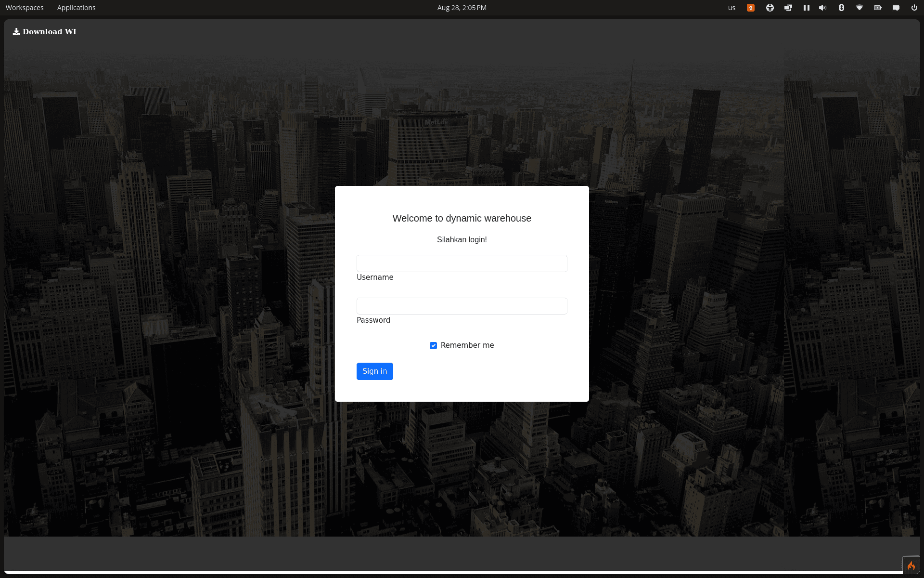Click the power icon in top bar
This screenshot has width=924, height=578.
click(x=914, y=8)
